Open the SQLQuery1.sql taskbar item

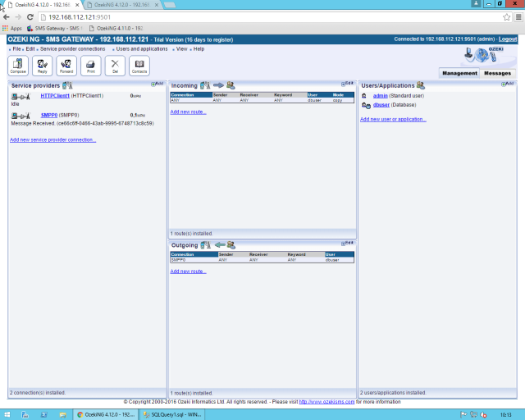click(172, 414)
